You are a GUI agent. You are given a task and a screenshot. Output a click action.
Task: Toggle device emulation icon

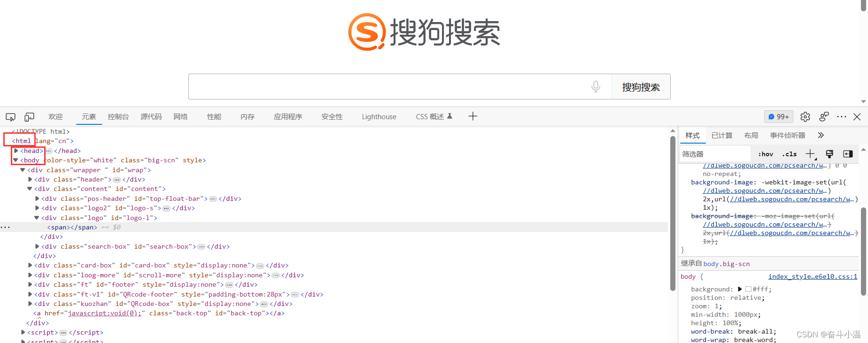[29, 117]
